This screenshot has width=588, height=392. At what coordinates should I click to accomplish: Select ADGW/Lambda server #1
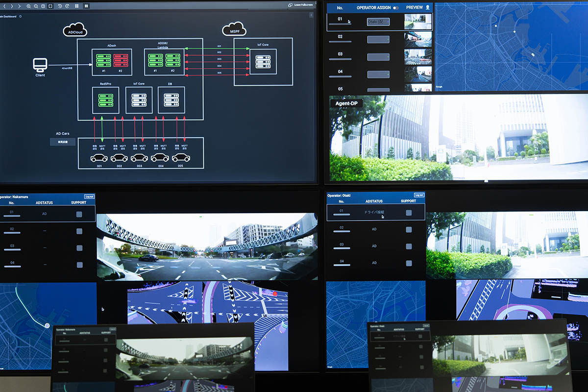click(155, 60)
